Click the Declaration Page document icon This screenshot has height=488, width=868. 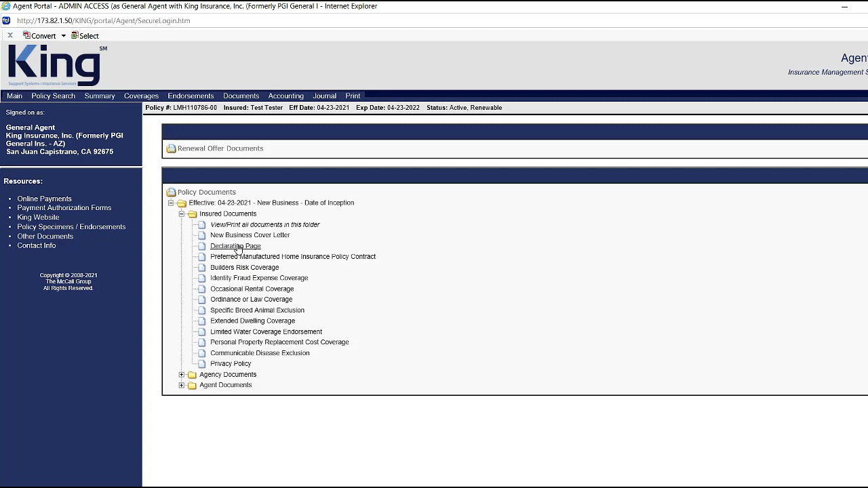point(202,246)
